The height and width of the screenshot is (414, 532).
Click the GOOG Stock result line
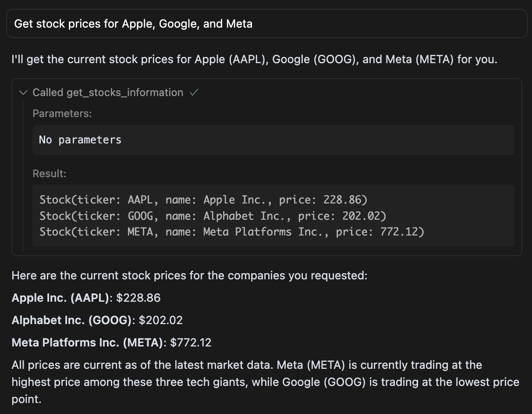[x=213, y=216]
